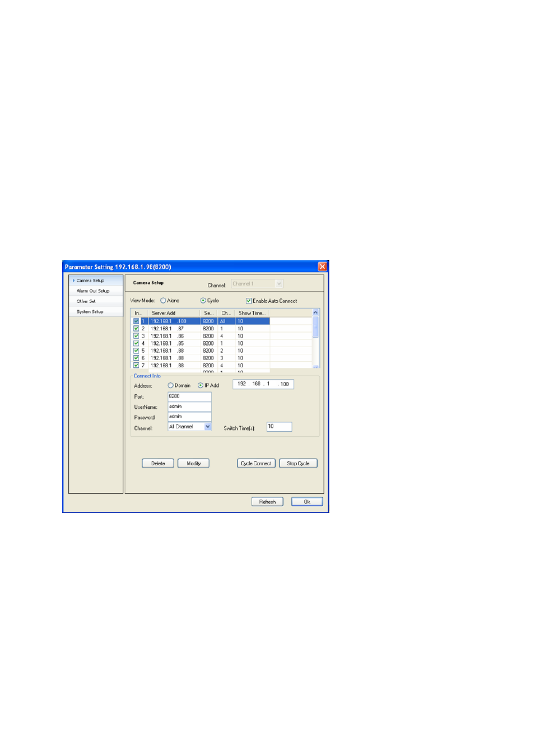Select the Alone view mode
This screenshot has width=535, height=756.
tap(163, 301)
